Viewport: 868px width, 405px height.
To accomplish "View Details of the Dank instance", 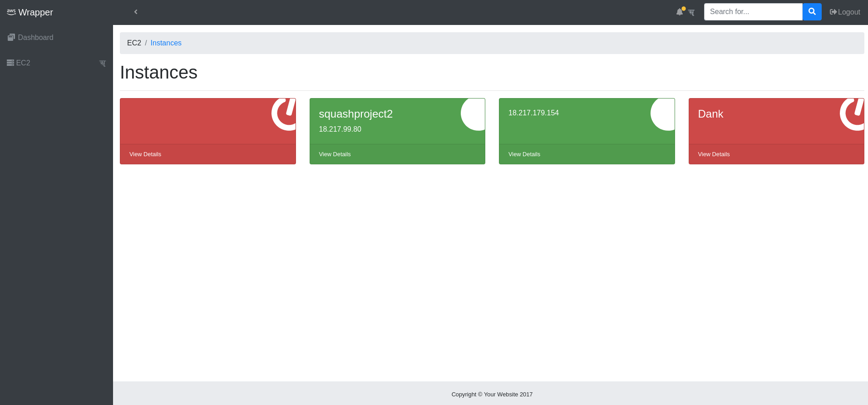I will point(714,154).
